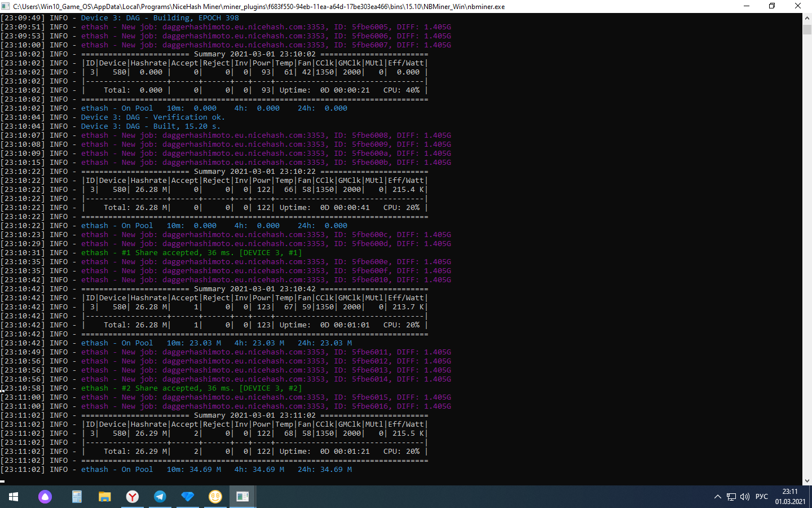The width and height of the screenshot is (812, 508).
Task: Click the nbminer.exe path in title bar
Action: tap(259, 7)
